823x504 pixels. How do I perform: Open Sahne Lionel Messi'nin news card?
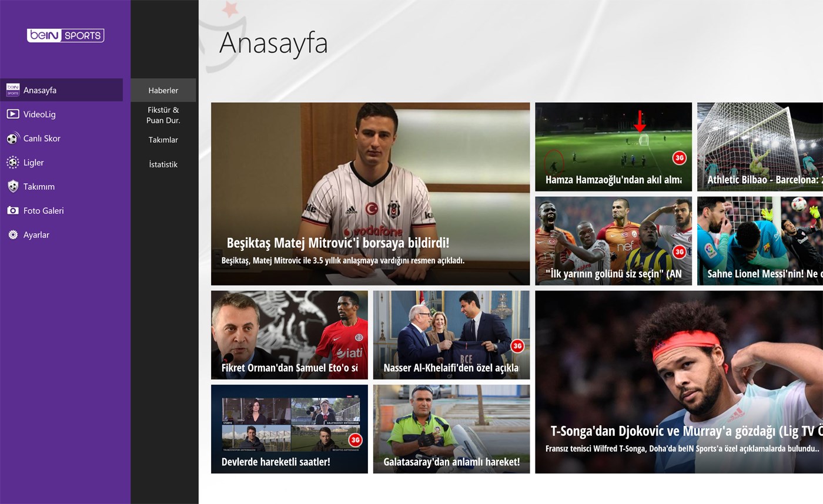coord(760,241)
